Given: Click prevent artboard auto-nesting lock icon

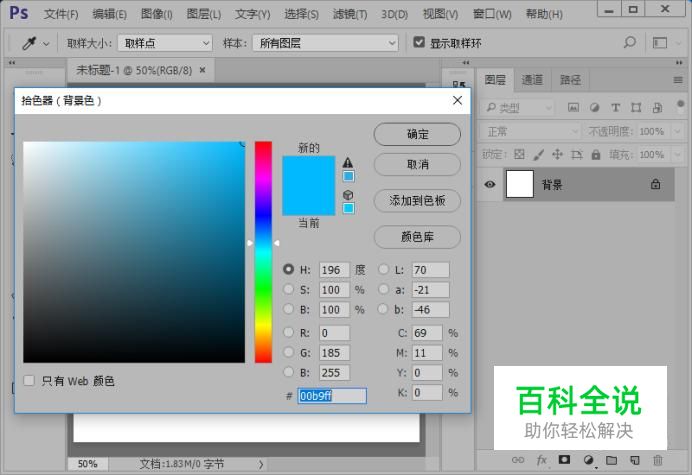Looking at the screenshot, I should (x=576, y=154).
